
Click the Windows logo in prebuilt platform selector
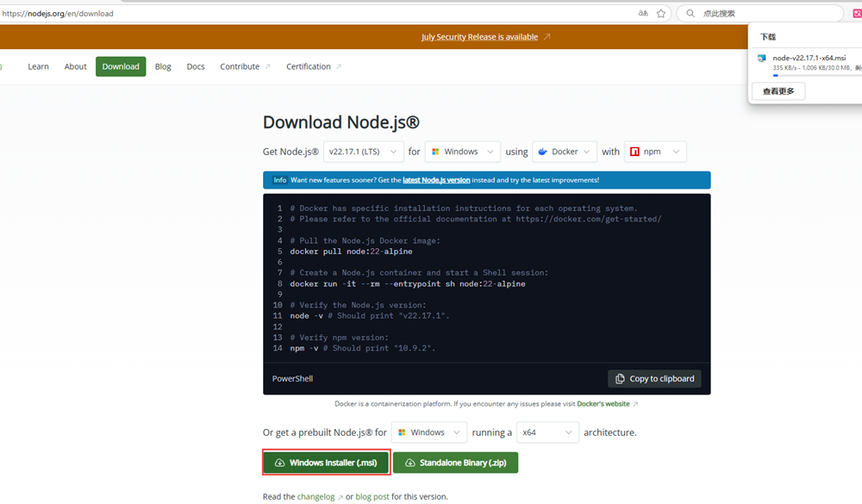pyautogui.click(x=402, y=432)
